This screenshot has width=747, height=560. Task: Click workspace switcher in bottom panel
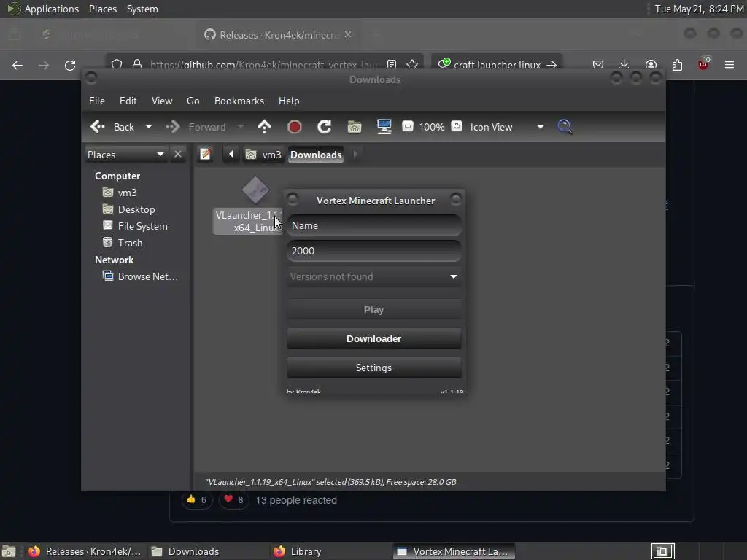pyautogui.click(x=662, y=551)
